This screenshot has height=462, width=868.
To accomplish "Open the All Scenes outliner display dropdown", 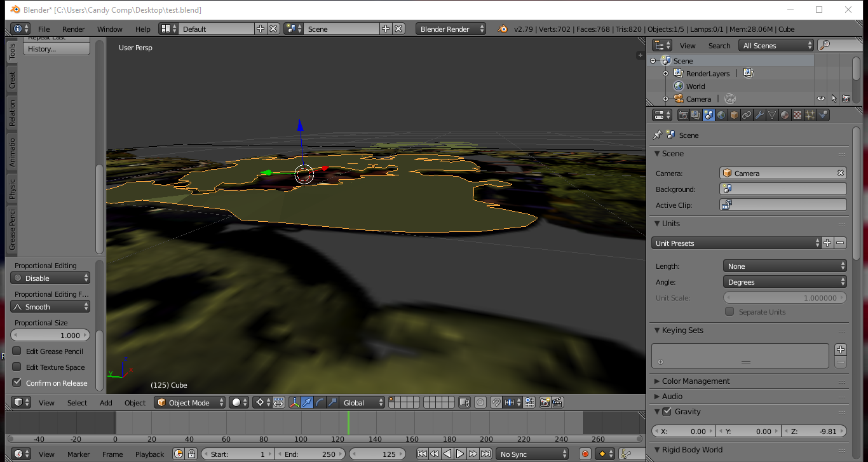I will coord(776,45).
